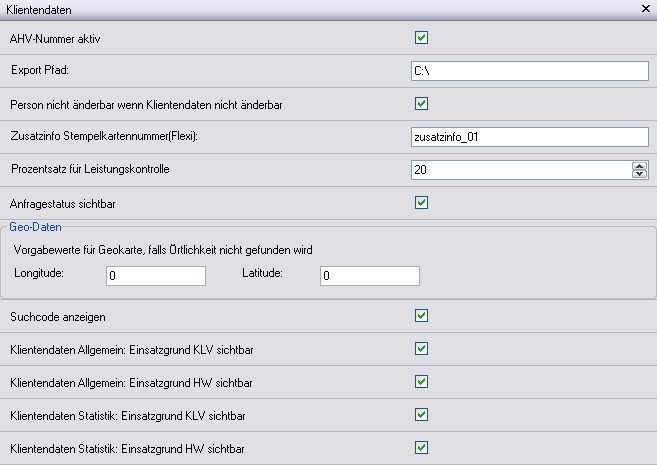Image resolution: width=657 pixels, height=465 pixels.
Task: Click into the Longitude field
Action: 155,275
